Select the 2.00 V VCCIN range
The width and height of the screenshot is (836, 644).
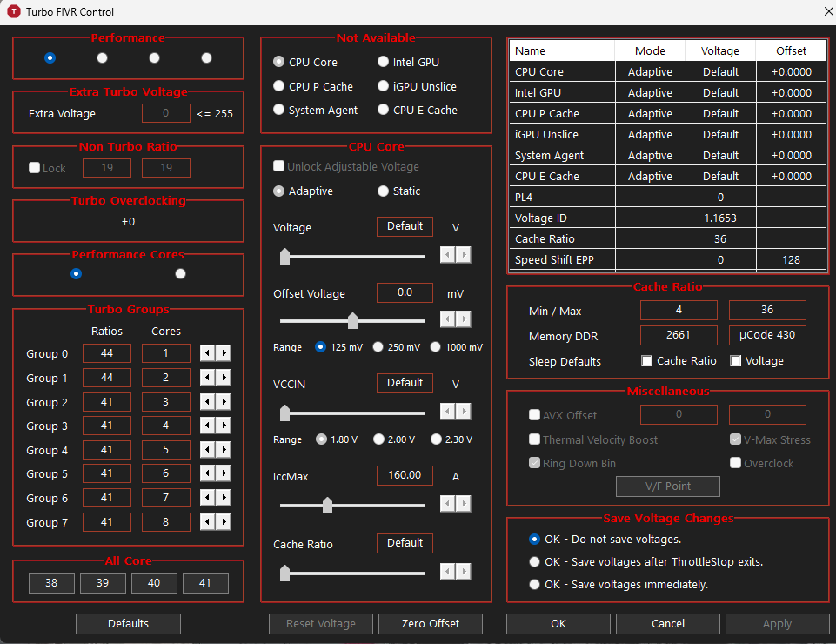[395, 439]
